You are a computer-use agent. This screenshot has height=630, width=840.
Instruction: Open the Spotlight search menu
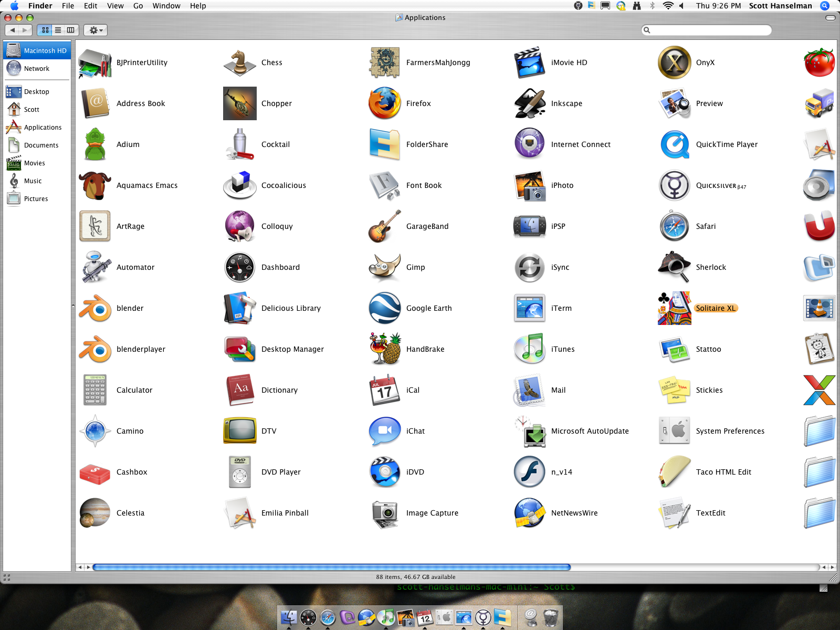click(825, 6)
